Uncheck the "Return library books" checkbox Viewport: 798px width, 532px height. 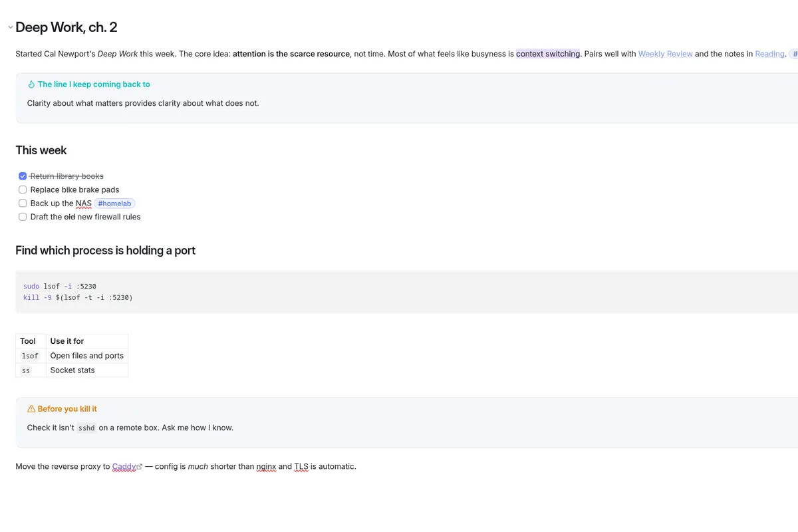pos(23,176)
